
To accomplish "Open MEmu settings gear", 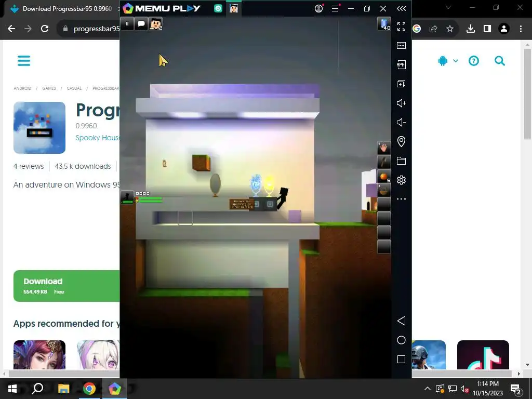I will (x=401, y=180).
